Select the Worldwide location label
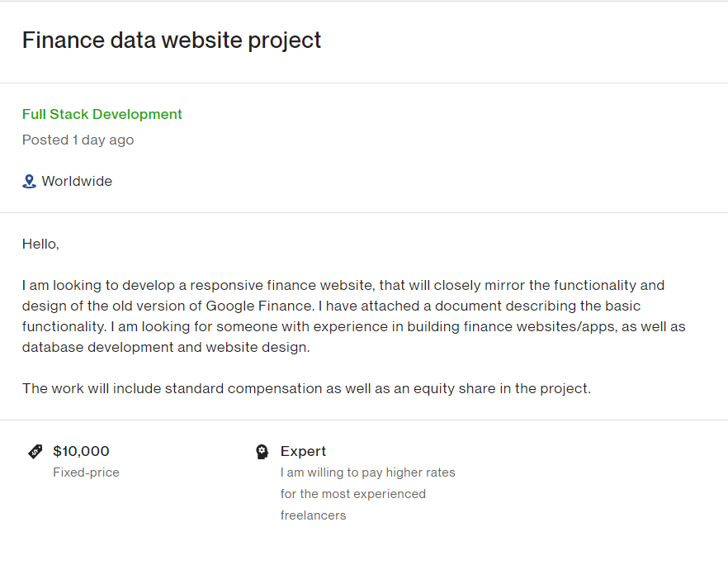Viewport: 728px width, 565px height. coord(77,181)
